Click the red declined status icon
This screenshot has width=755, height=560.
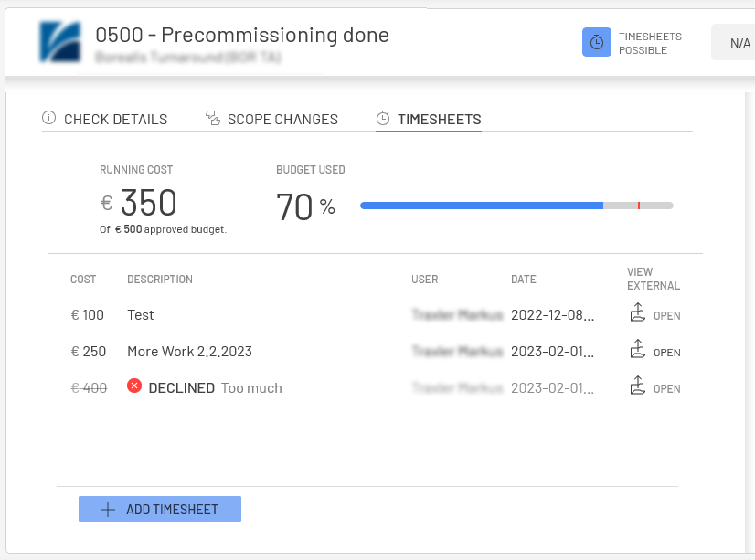pos(134,386)
